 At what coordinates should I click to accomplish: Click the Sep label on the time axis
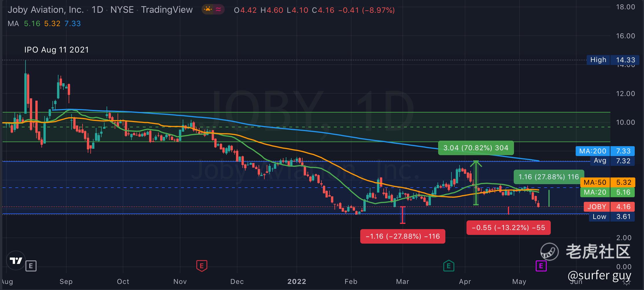pos(66,282)
